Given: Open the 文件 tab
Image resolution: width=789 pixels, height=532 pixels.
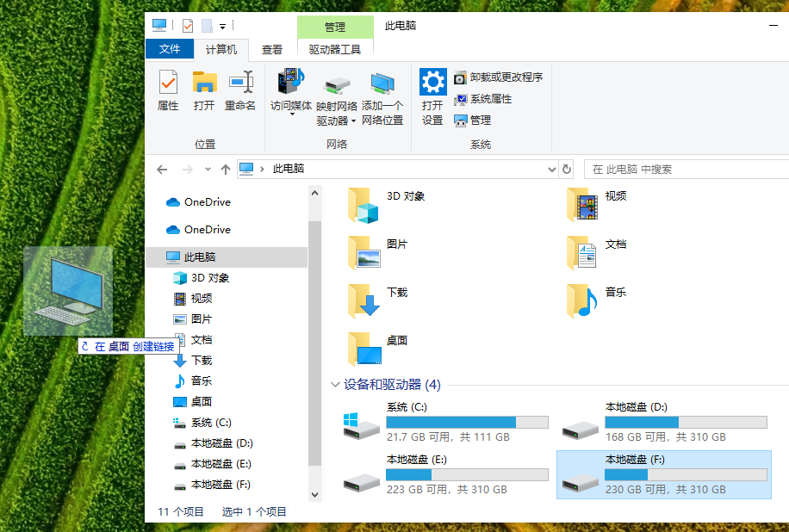Looking at the screenshot, I should point(170,49).
